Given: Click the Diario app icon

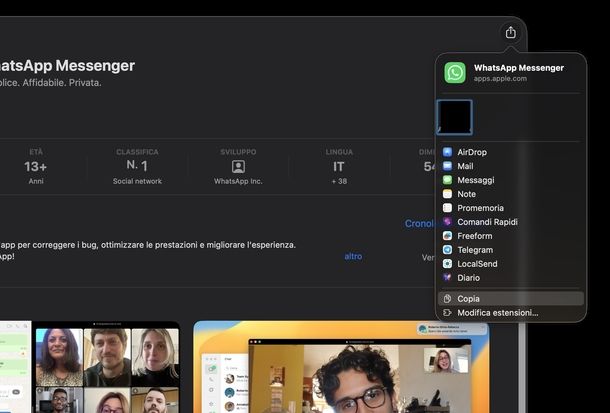Looking at the screenshot, I should click(447, 278).
